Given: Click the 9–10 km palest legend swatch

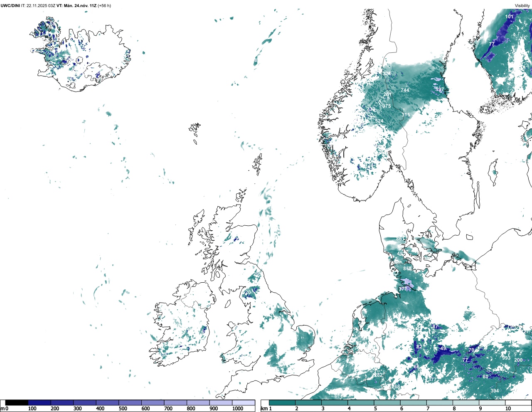Looking at the screenshot, I should click(x=492, y=402).
